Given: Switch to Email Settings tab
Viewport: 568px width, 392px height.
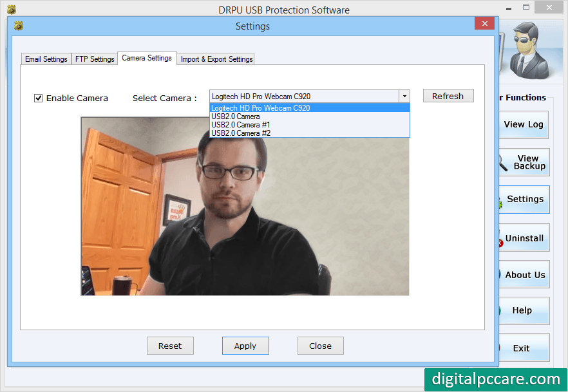Looking at the screenshot, I should 46,59.
